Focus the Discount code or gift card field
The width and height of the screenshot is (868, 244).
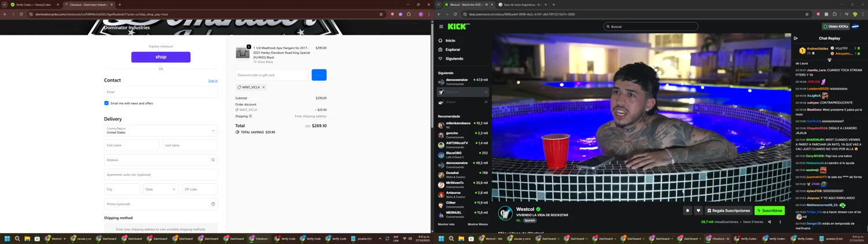[x=272, y=75]
